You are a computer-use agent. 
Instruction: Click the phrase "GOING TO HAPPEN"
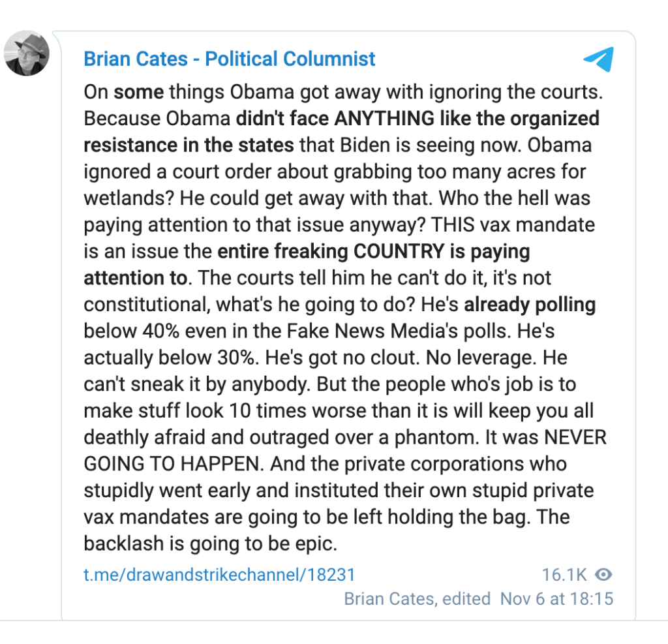tap(172, 464)
